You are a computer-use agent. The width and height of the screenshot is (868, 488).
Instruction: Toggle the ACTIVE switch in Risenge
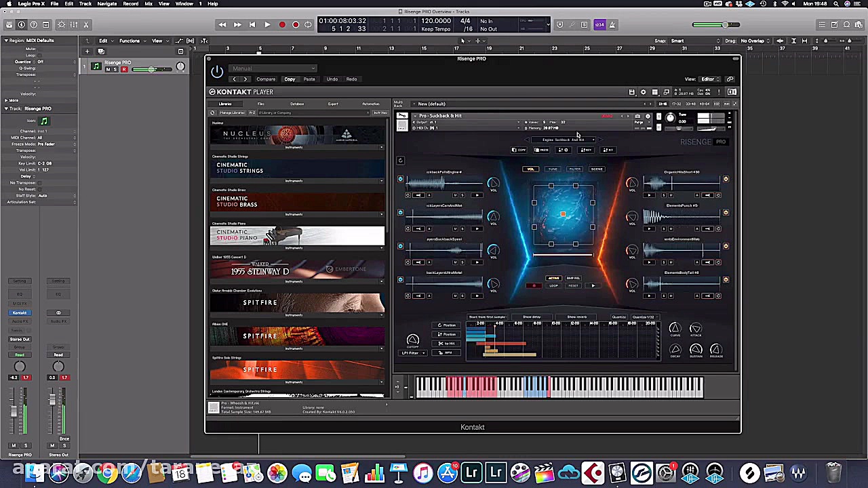(554, 278)
